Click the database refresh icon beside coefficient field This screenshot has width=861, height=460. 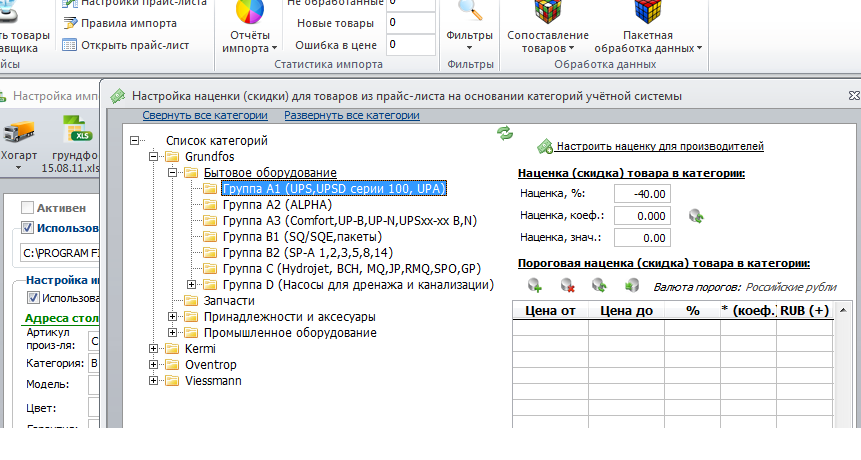[696, 216]
